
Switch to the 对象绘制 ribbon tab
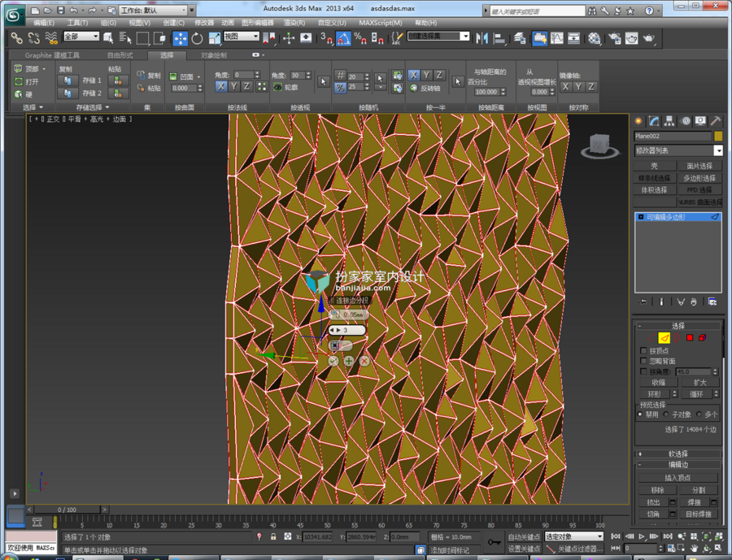pyautogui.click(x=214, y=55)
